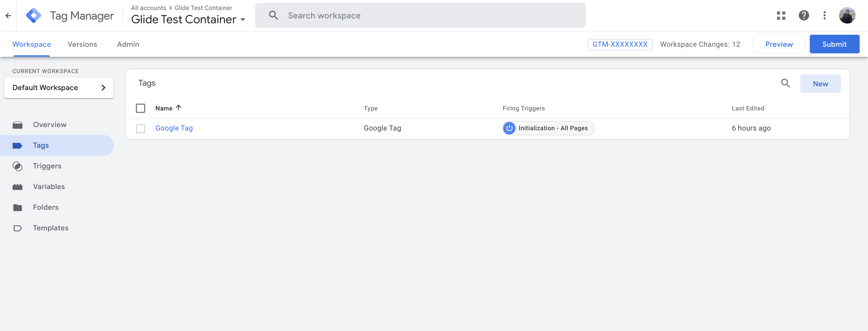Viewport: 868px width, 331px height.
Task: Expand the Glide Test Container dropdown
Action: click(x=243, y=20)
